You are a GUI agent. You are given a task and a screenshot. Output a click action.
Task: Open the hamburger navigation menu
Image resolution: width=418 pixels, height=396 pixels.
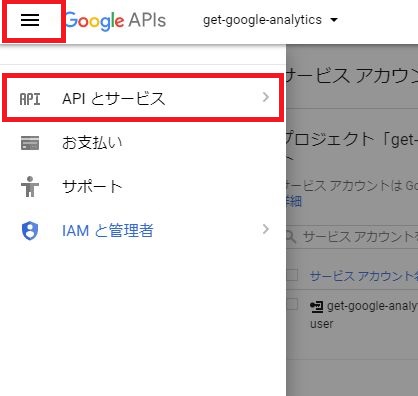click(x=30, y=20)
